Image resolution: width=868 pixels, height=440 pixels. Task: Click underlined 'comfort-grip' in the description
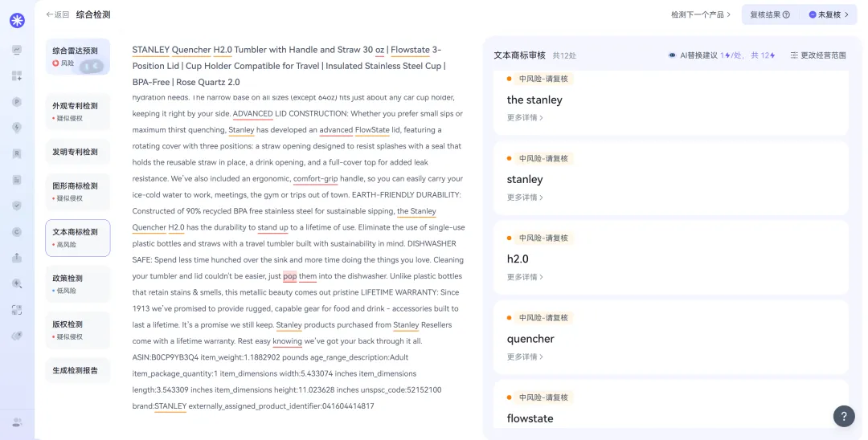coord(316,178)
